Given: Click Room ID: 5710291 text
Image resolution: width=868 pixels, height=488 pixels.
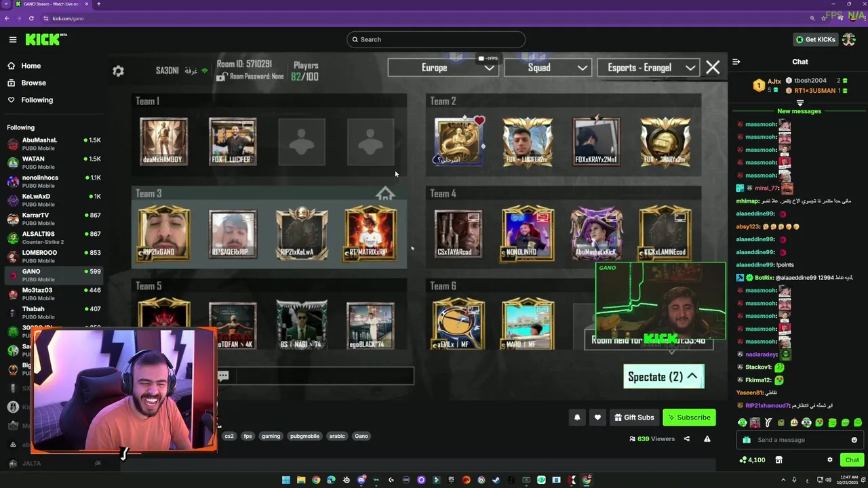Looking at the screenshot, I should click(x=244, y=64).
